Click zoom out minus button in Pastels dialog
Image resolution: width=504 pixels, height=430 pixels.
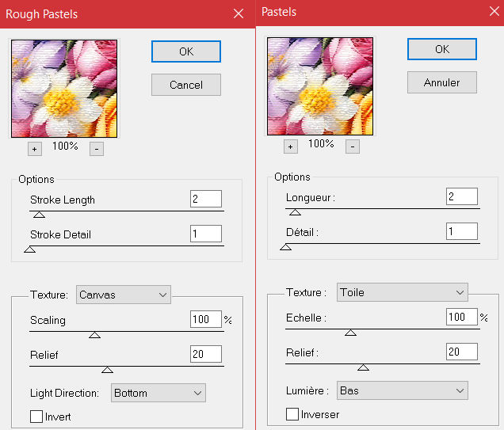click(x=353, y=147)
